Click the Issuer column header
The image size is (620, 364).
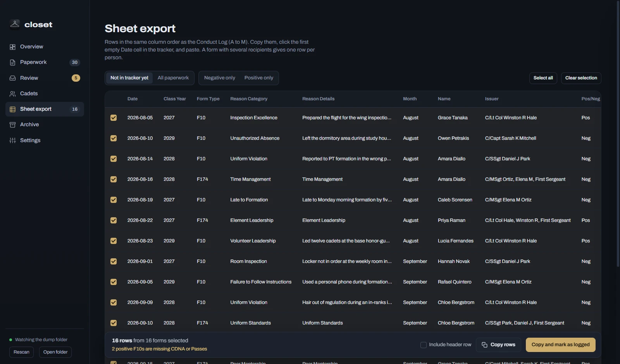click(x=492, y=99)
